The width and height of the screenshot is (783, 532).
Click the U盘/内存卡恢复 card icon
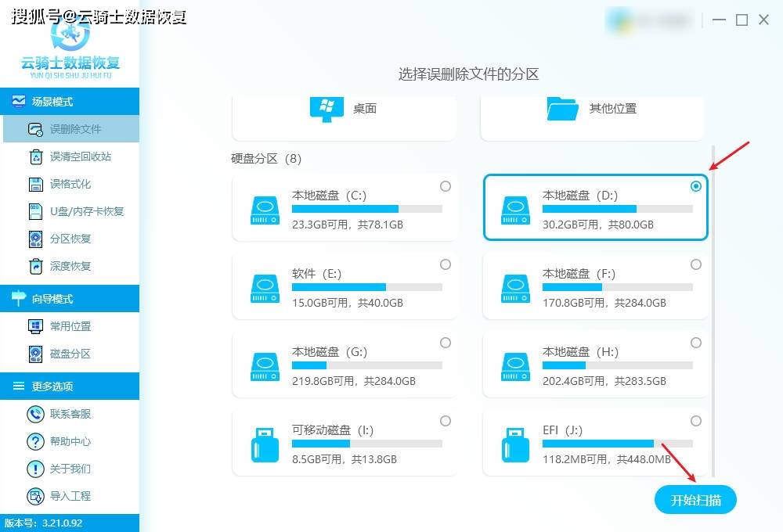[x=35, y=211]
